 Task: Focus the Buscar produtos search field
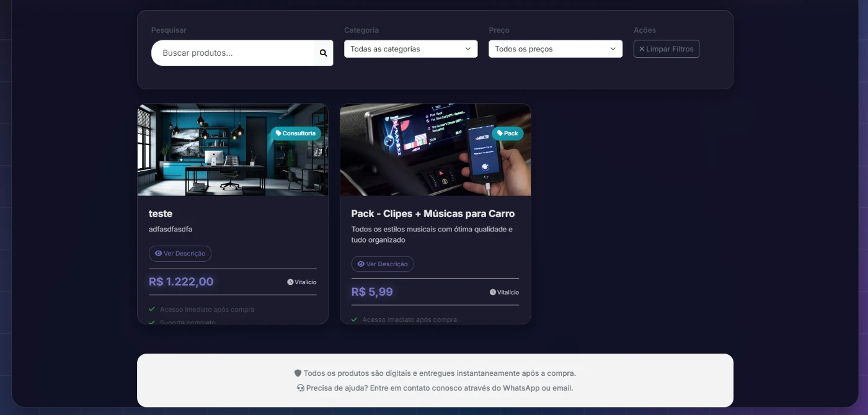(232, 53)
